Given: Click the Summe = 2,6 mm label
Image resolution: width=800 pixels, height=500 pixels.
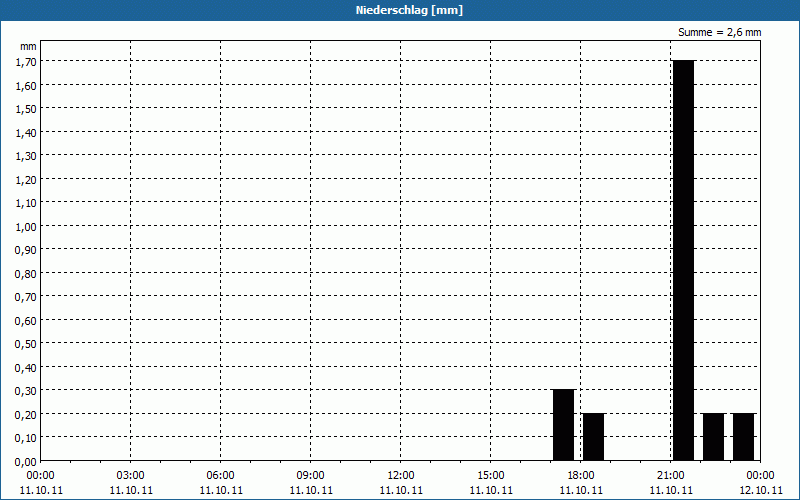Looking at the screenshot, I should 720,32.
